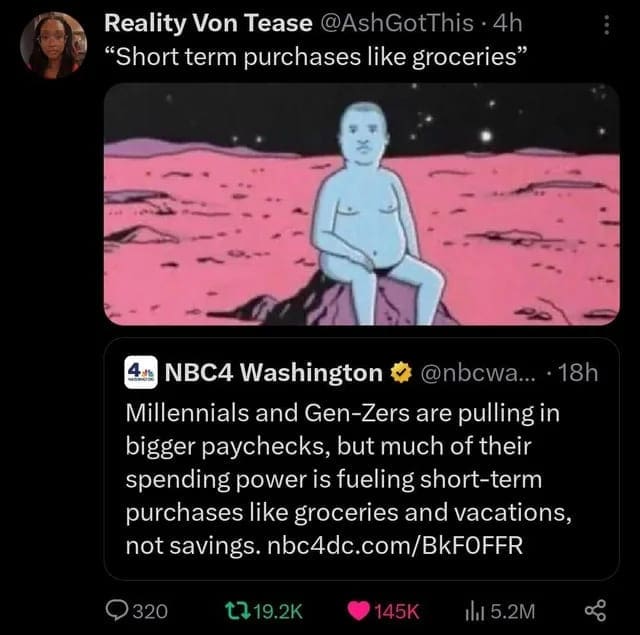Open Reality Von Tease's profile picture
Image resolution: width=640 pixels, height=635 pixels.
coord(55,45)
